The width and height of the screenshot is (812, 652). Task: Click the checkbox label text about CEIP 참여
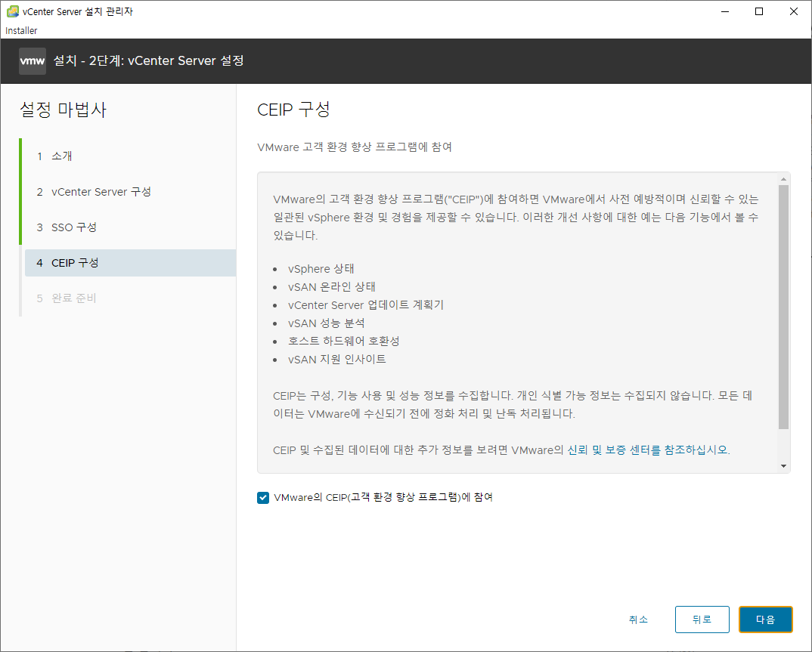(x=383, y=498)
